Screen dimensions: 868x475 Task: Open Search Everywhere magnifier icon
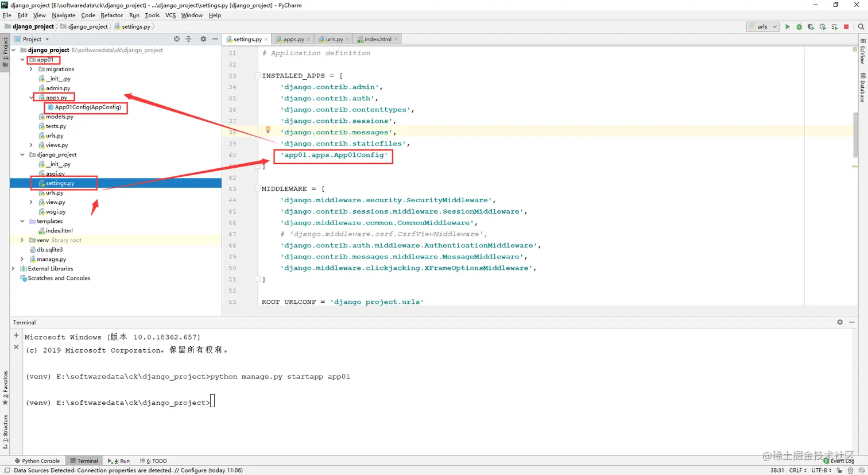click(x=861, y=26)
